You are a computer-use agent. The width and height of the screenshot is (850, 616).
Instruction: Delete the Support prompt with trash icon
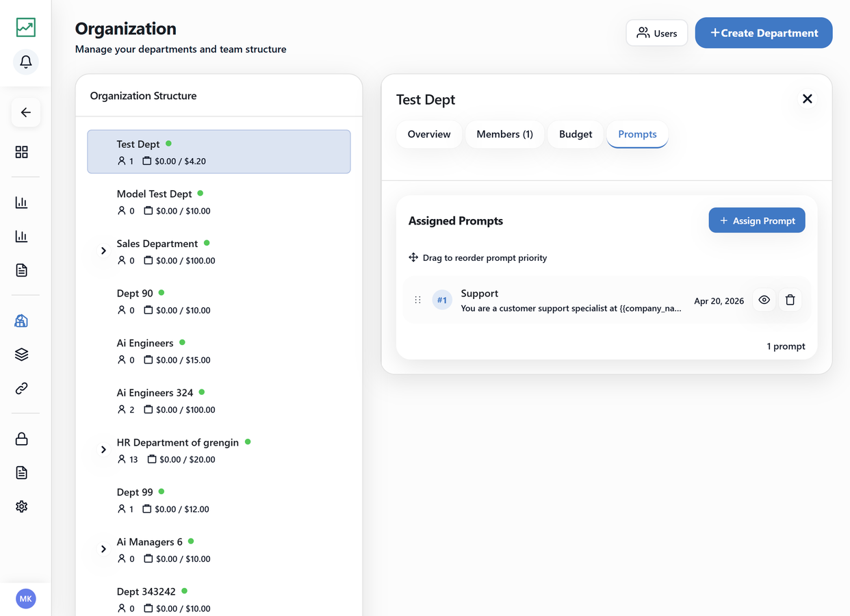click(790, 300)
